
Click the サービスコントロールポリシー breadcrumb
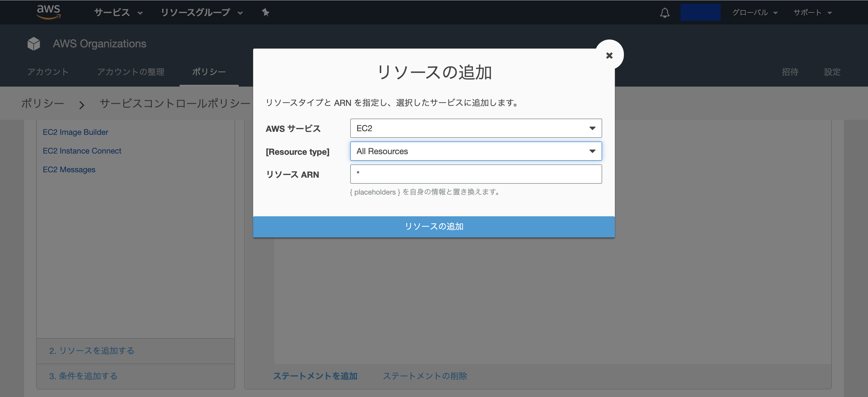[175, 103]
